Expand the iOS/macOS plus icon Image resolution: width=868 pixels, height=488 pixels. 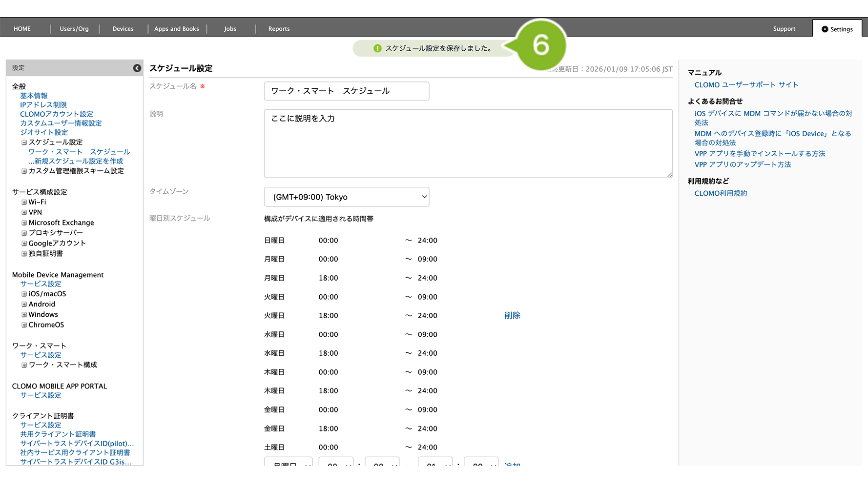tap(24, 294)
